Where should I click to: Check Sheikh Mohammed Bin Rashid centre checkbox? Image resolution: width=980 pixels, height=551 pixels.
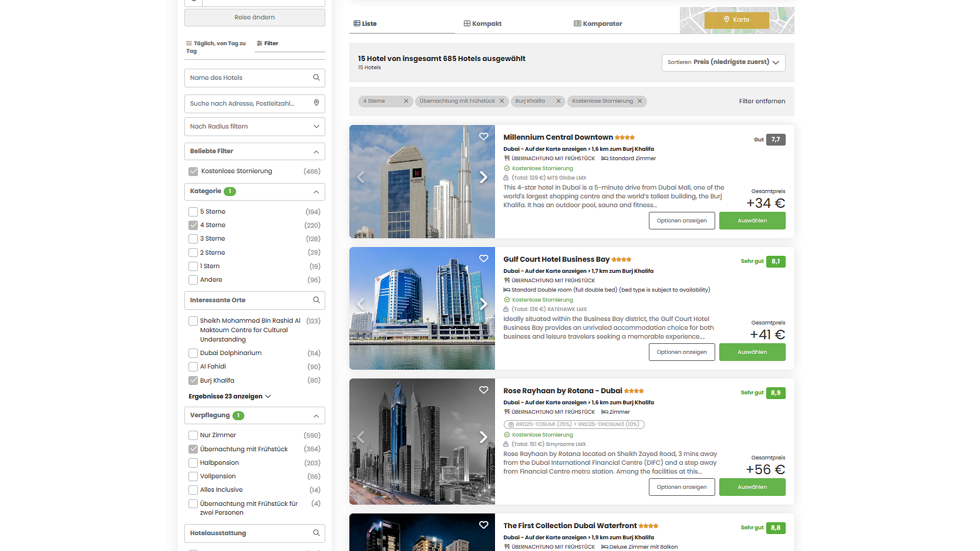tap(193, 321)
